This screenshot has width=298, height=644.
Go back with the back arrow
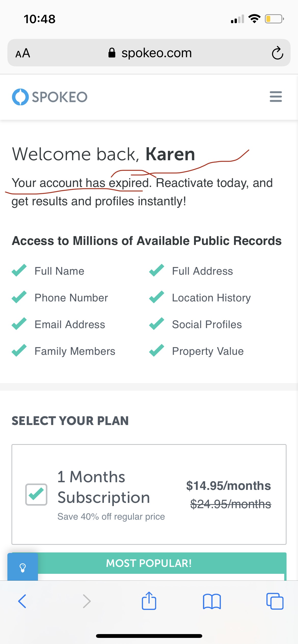pos(22,601)
